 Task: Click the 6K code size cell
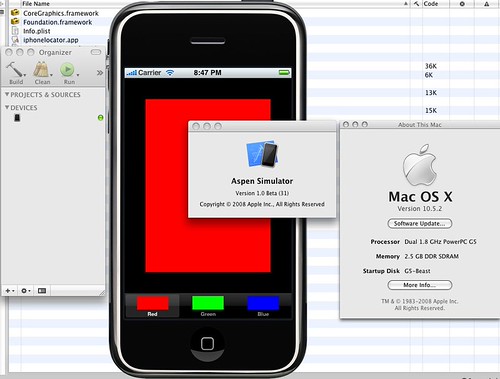click(x=429, y=75)
